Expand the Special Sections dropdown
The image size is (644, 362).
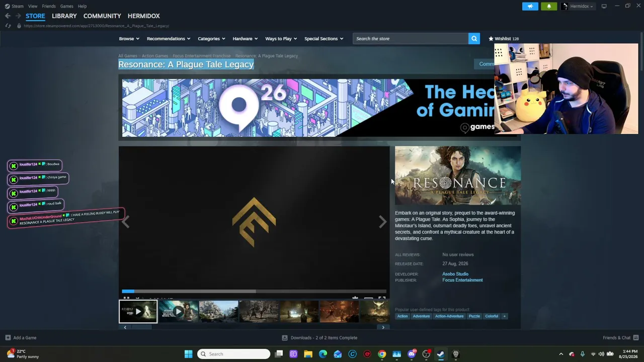click(324, 39)
